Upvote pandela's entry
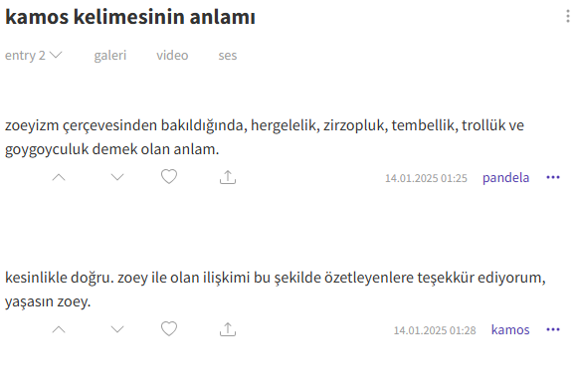The width and height of the screenshot is (578, 392). coord(59,177)
